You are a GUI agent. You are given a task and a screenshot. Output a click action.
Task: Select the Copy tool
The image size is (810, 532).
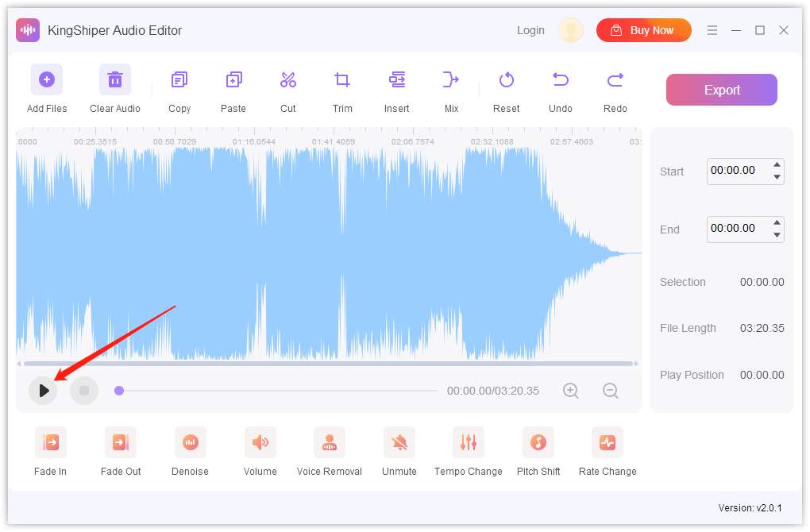pos(179,79)
